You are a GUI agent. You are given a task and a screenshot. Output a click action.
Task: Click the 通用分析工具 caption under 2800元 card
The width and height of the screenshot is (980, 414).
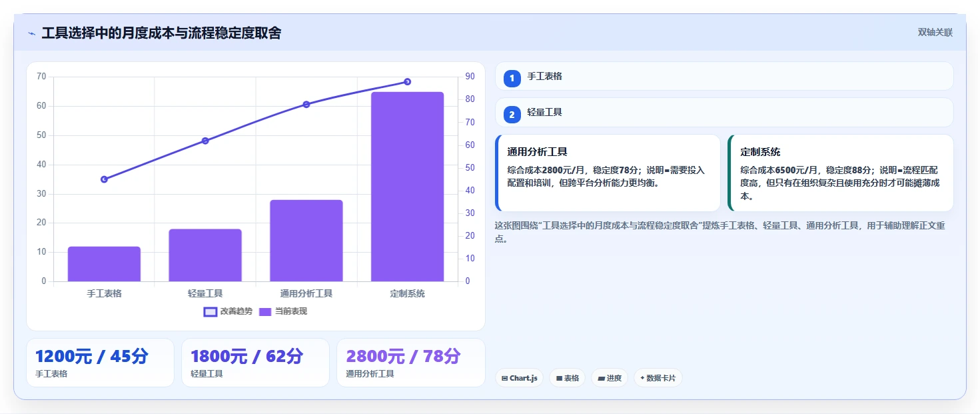click(370, 374)
